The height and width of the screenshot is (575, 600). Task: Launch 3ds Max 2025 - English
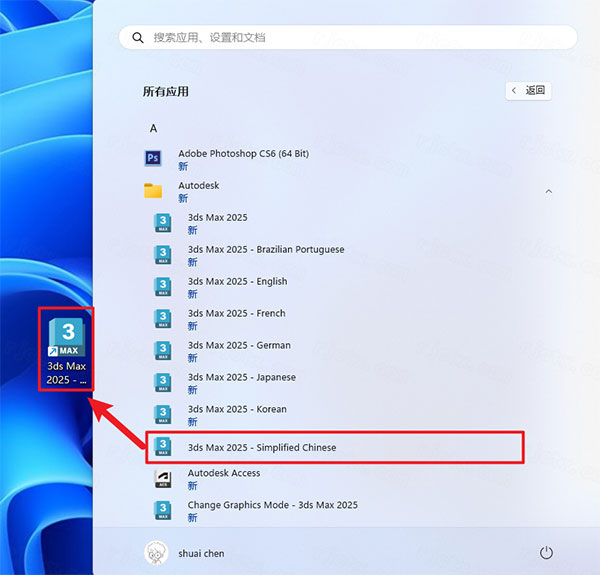click(x=237, y=282)
